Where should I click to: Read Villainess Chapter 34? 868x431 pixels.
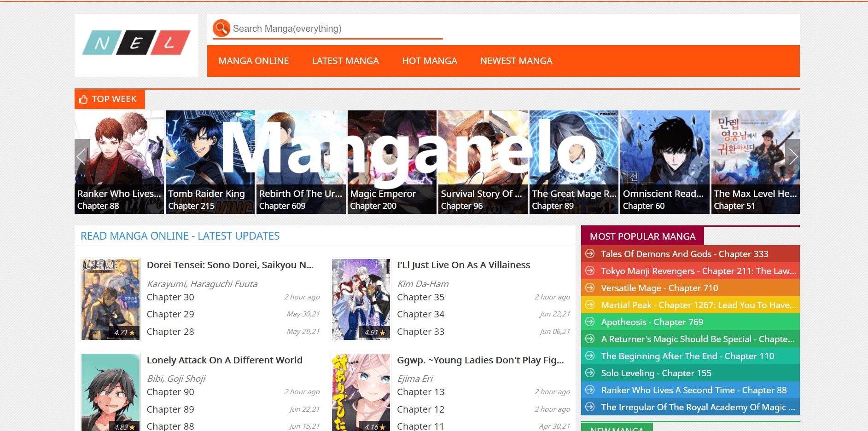point(421,314)
